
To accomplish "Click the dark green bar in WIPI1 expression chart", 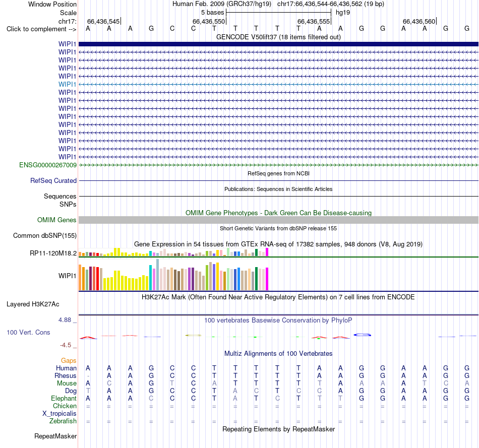I will (256, 279).
